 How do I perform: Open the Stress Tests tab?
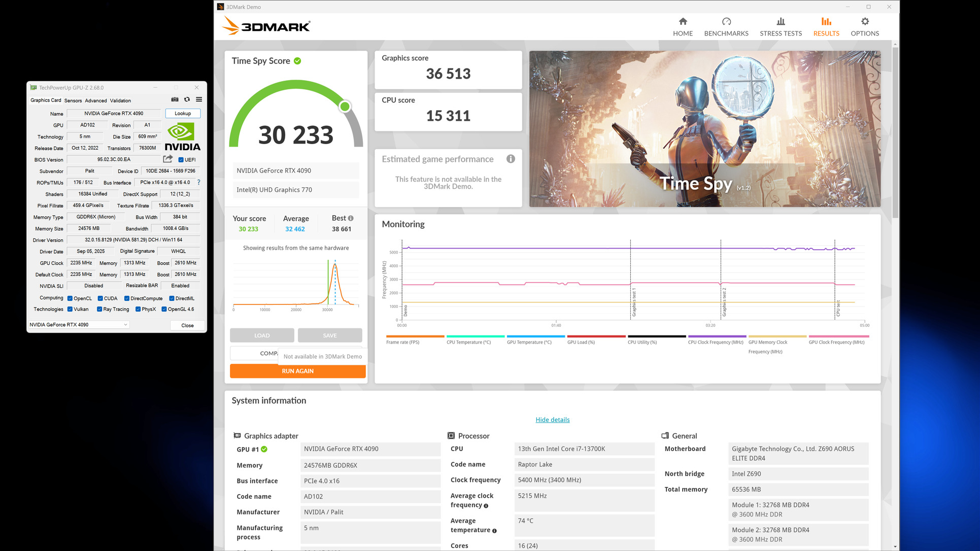click(x=781, y=27)
